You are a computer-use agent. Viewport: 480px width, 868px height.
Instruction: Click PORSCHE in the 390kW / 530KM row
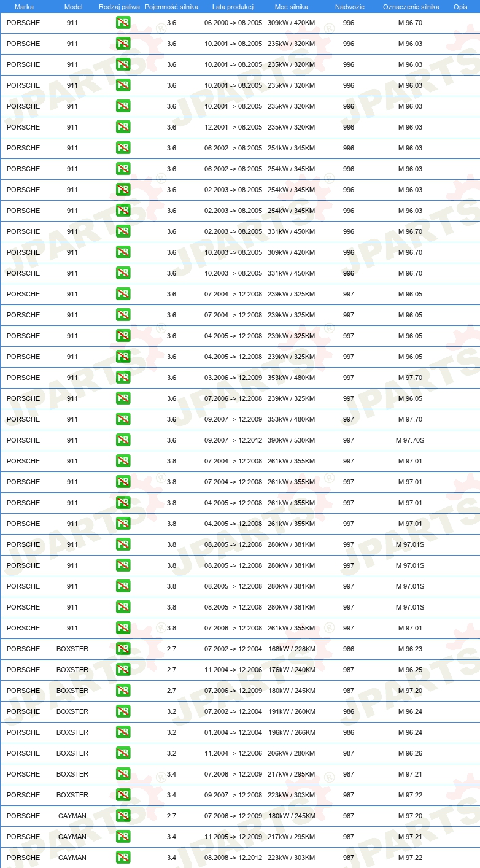[x=23, y=441]
